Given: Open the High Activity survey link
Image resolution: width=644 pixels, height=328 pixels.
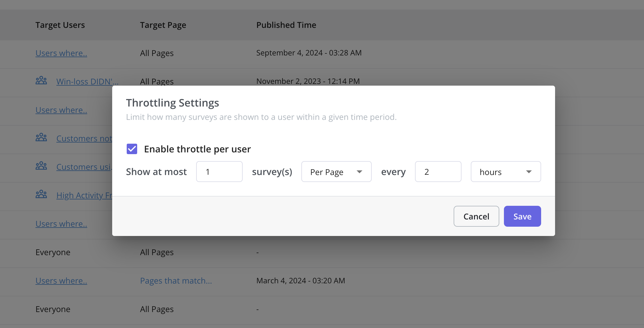Looking at the screenshot, I should tap(84, 195).
